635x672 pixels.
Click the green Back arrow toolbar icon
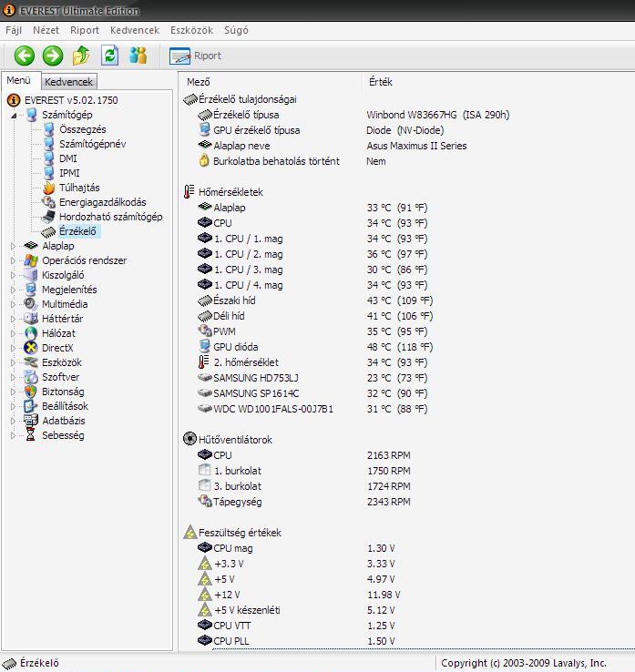pyautogui.click(x=24, y=56)
